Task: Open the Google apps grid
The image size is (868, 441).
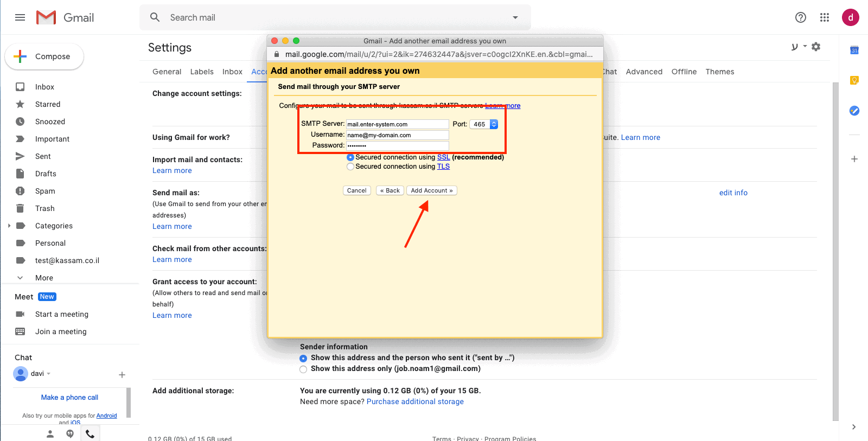Action: 825,17
